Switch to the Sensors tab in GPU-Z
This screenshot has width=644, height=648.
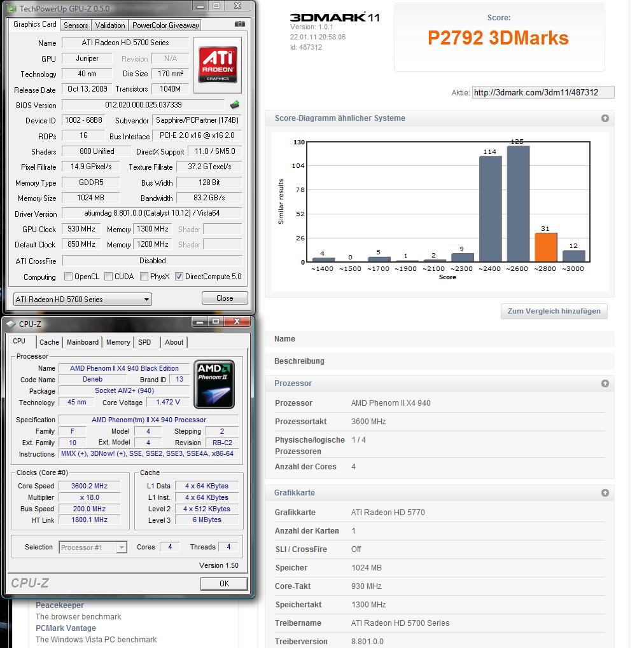76,25
